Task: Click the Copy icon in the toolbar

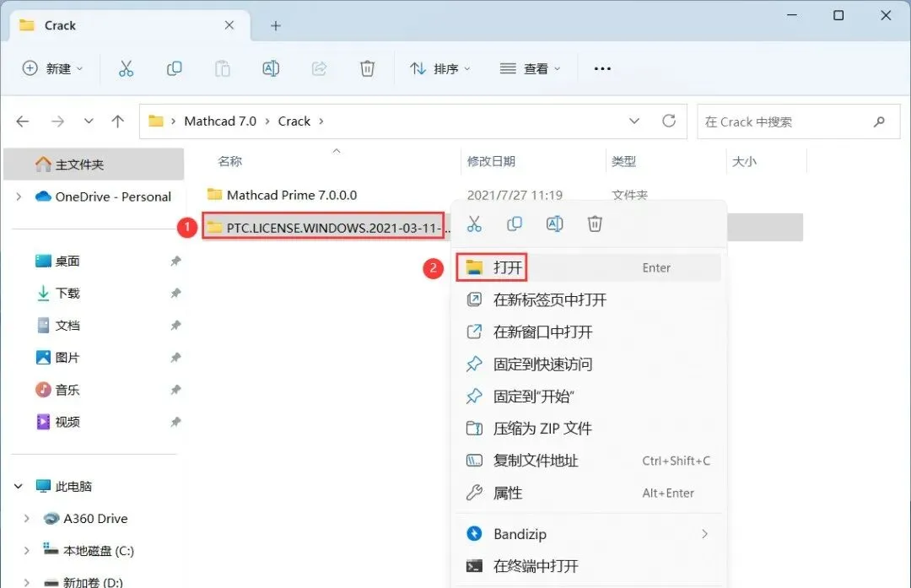Action: pos(174,68)
